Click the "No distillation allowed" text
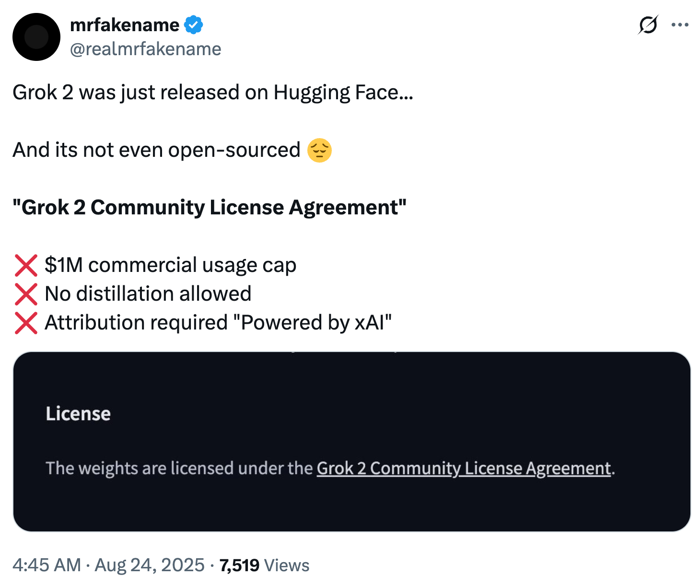700x588 pixels. click(148, 294)
